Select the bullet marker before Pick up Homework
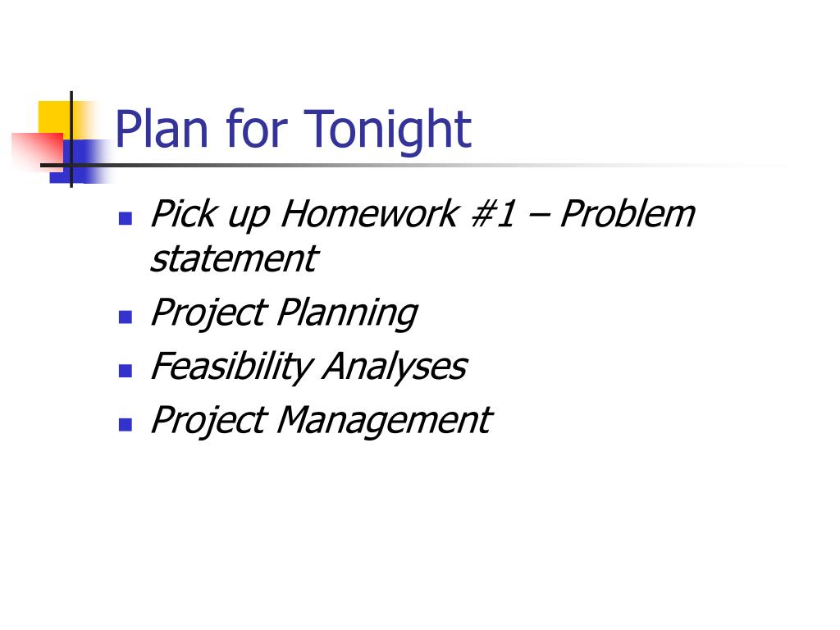Image resolution: width=840 pixels, height=630 pixels. click(x=126, y=218)
